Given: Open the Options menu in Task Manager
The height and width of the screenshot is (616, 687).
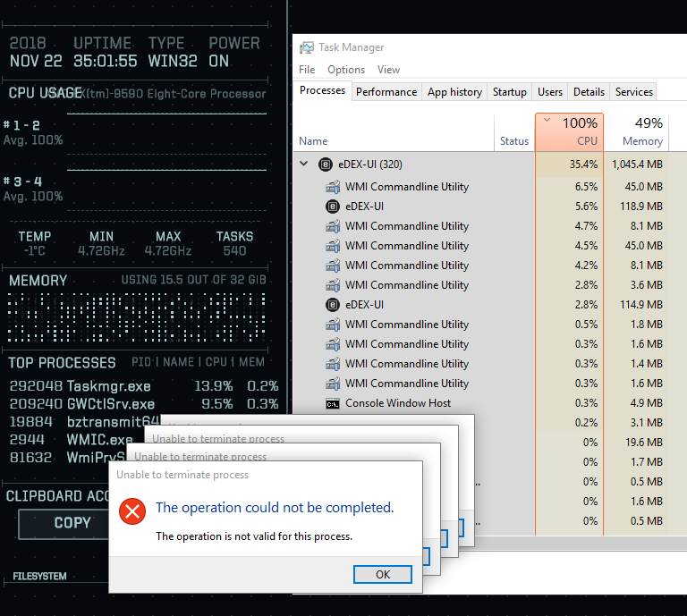Looking at the screenshot, I should [346, 70].
